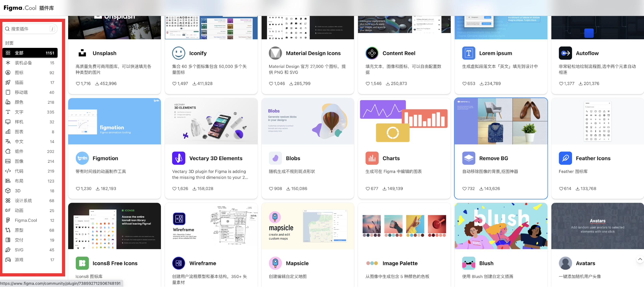This screenshot has height=292, width=644.
Task: Click the Image Palette color dots icon
Action: [372, 263]
